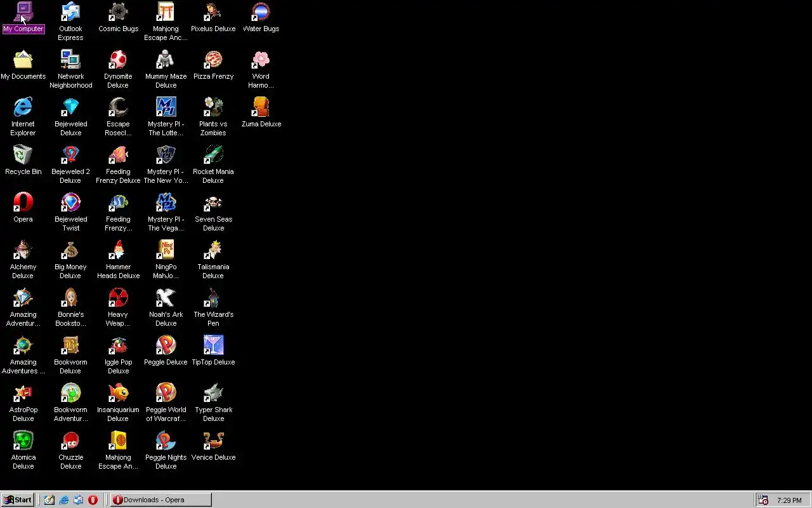Restore the Downloads - Opera taskbar button
The width and height of the screenshot is (812, 508).
pos(160,500)
